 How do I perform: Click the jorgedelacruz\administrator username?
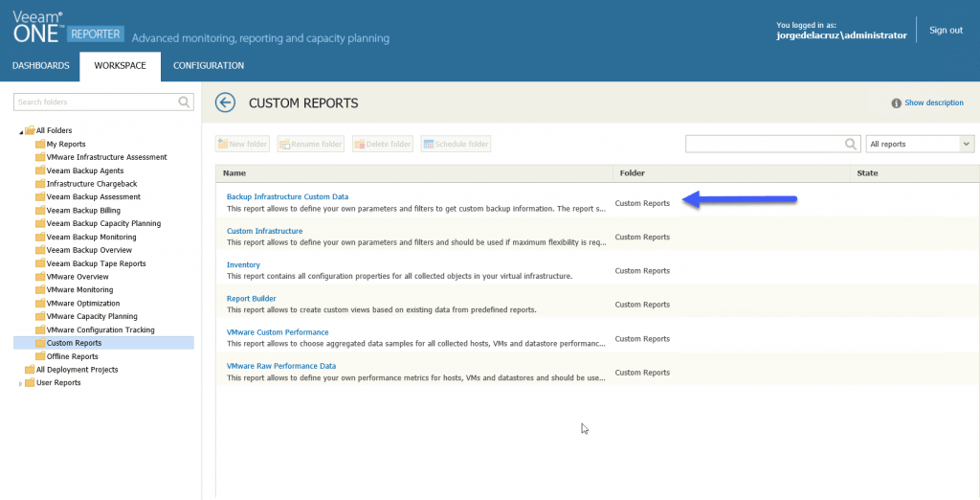point(841,35)
